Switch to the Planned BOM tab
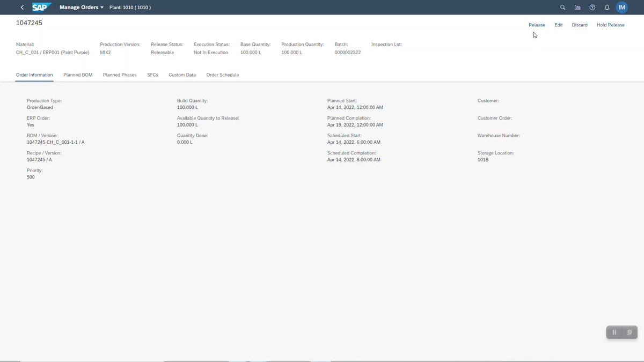The image size is (644, 362). click(x=78, y=75)
